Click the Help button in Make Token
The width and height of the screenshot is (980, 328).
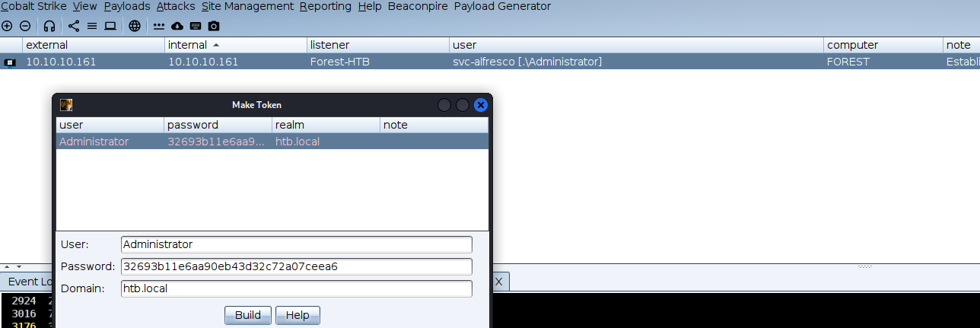tap(297, 315)
